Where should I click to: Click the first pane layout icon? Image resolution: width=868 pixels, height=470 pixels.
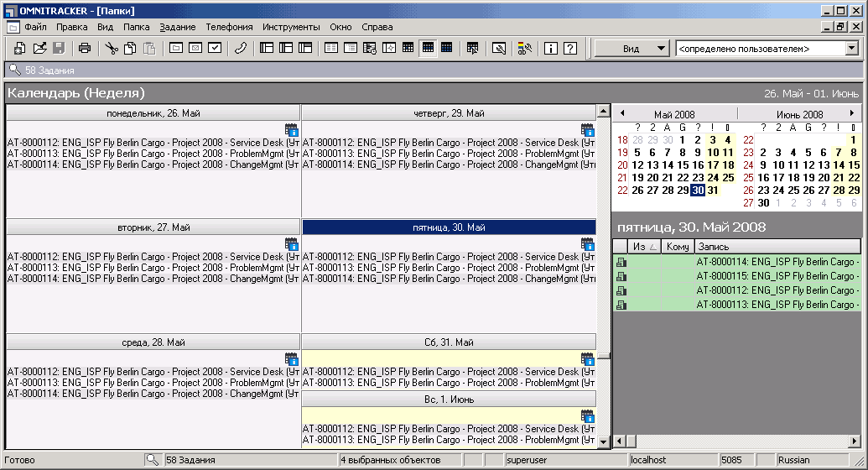[x=267, y=48]
